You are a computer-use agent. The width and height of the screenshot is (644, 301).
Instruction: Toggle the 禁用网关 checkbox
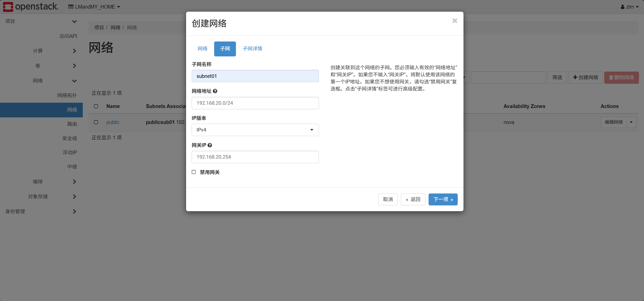pos(194,172)
